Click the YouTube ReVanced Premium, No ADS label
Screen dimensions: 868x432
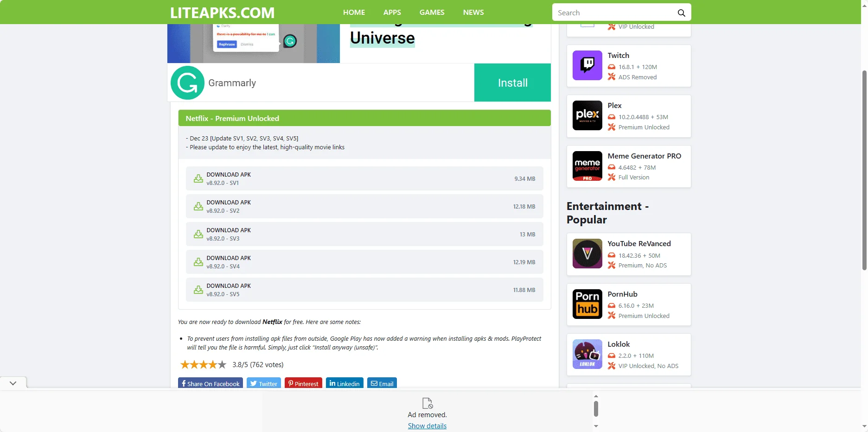642,266
